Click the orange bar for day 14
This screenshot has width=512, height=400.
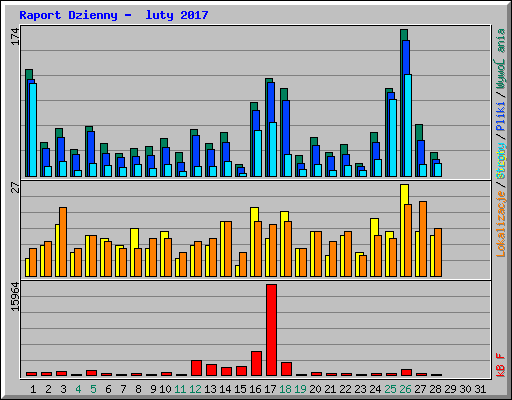point(228,249)
